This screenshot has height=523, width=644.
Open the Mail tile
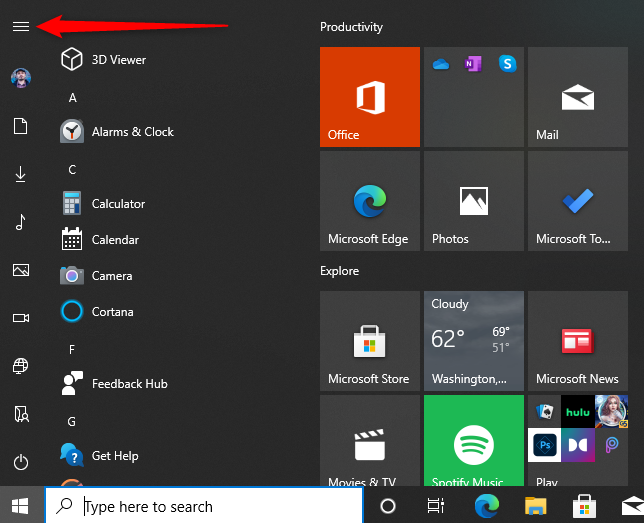coord(578,97)
